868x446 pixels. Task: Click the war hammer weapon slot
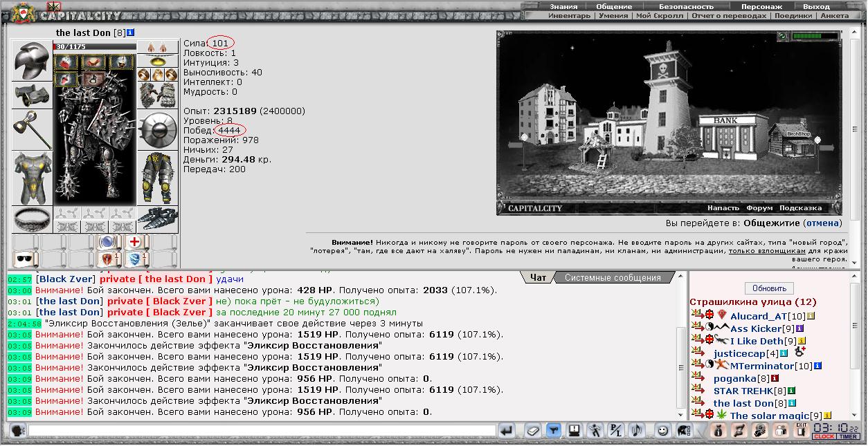[32, 129]
